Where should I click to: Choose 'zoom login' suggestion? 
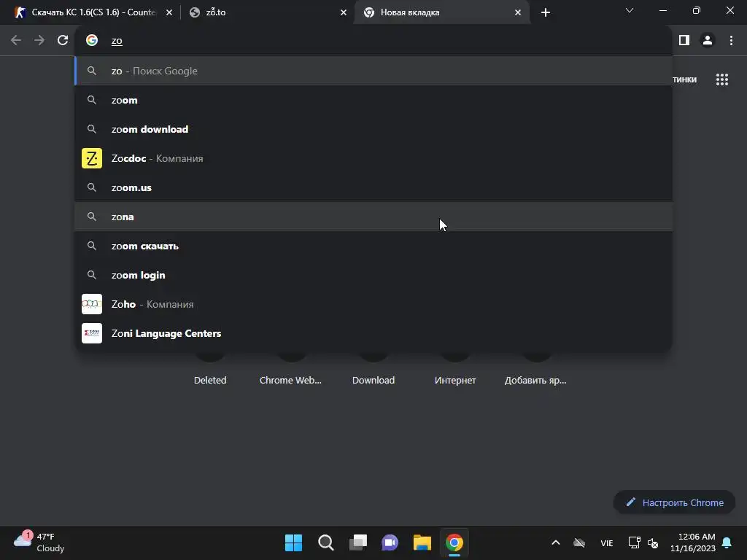pyautogui.click(x=373, y=275)
